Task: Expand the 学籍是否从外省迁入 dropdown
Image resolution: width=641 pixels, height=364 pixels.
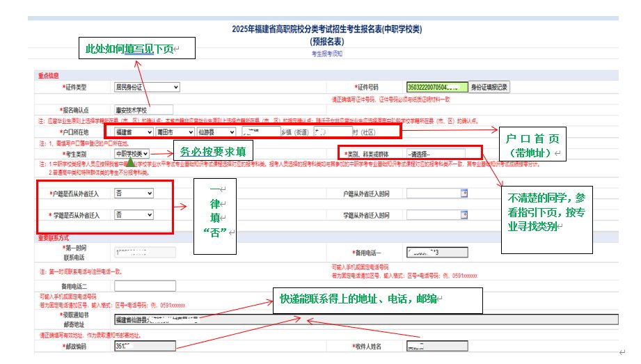Action: (134, 215)
